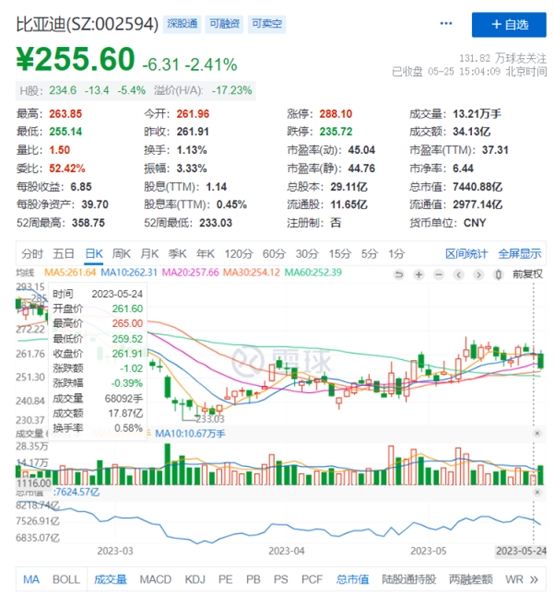This screenshot has width=554, height=594.
Task: Click the 总市值 value 7440.88亿
Action: point(477,187)
